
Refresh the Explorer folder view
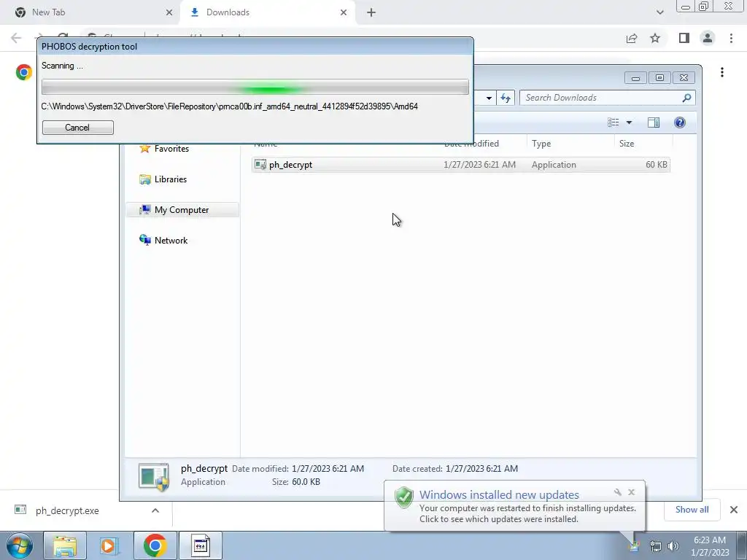click(506, 98)
